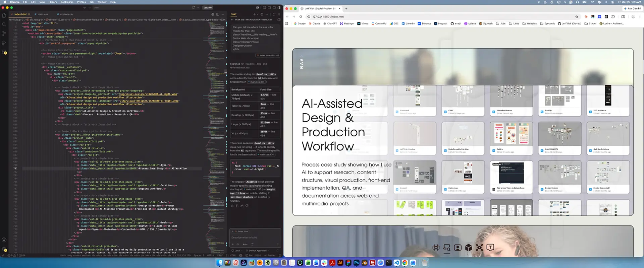644x268 pixels.
Task: Click the cube icon on the webpage overlay
Action: click(469, 248)
